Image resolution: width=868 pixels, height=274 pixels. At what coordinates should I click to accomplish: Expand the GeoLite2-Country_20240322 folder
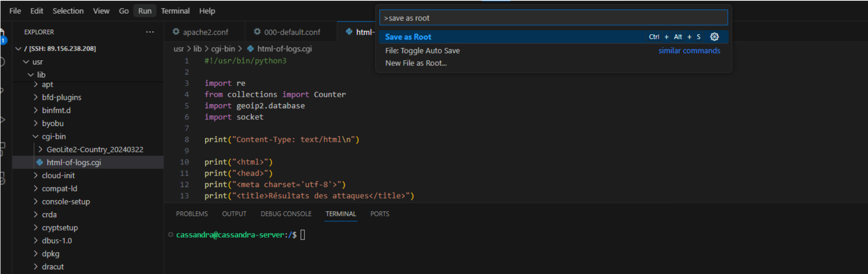pos(40,150)
